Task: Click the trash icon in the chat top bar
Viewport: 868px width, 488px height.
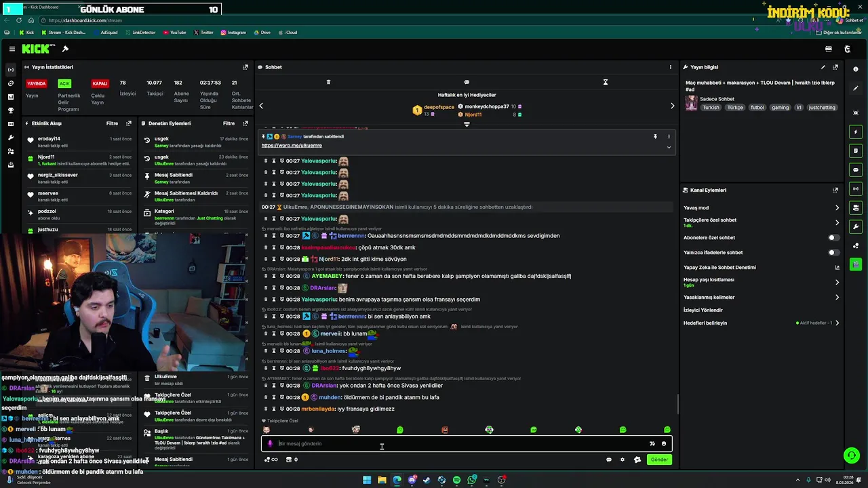Action: click(328, 82)
